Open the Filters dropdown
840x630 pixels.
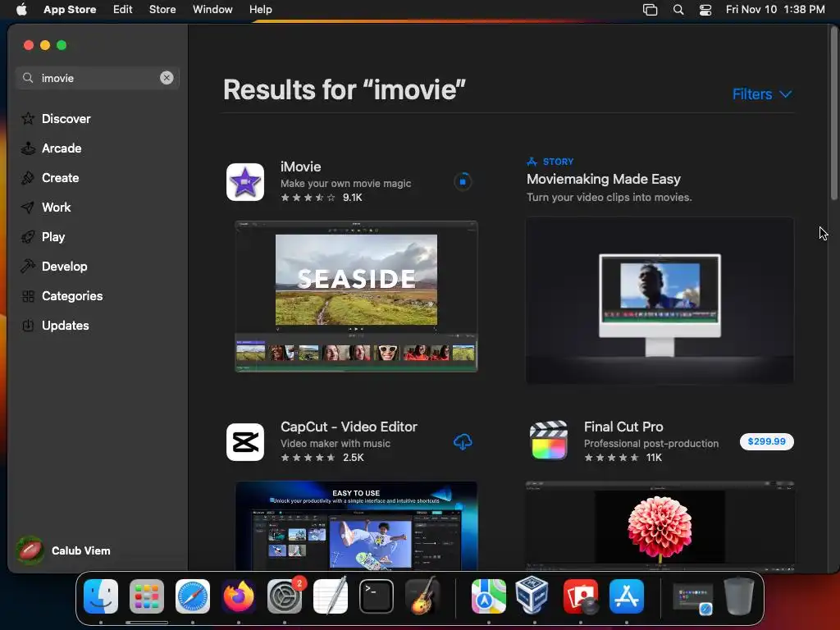tap(762, 94)
